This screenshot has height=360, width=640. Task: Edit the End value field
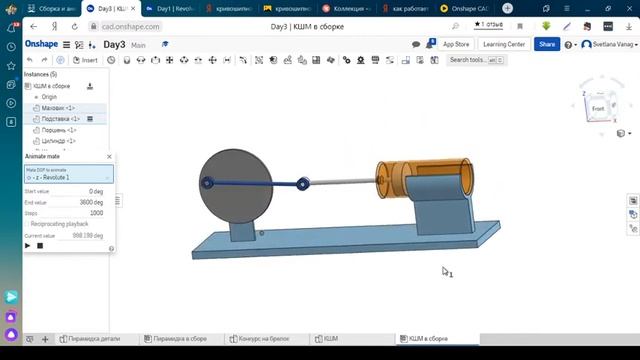[77, 202]
